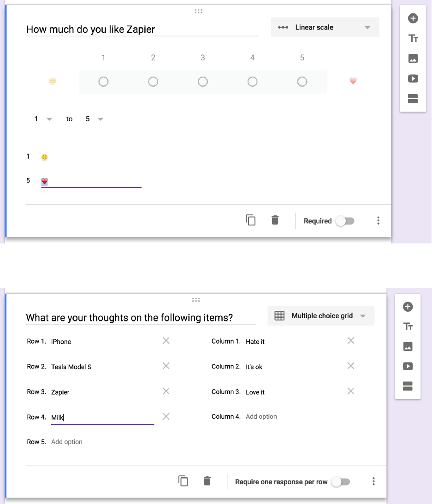Add video icon in top sidebar

pos(413,78)
